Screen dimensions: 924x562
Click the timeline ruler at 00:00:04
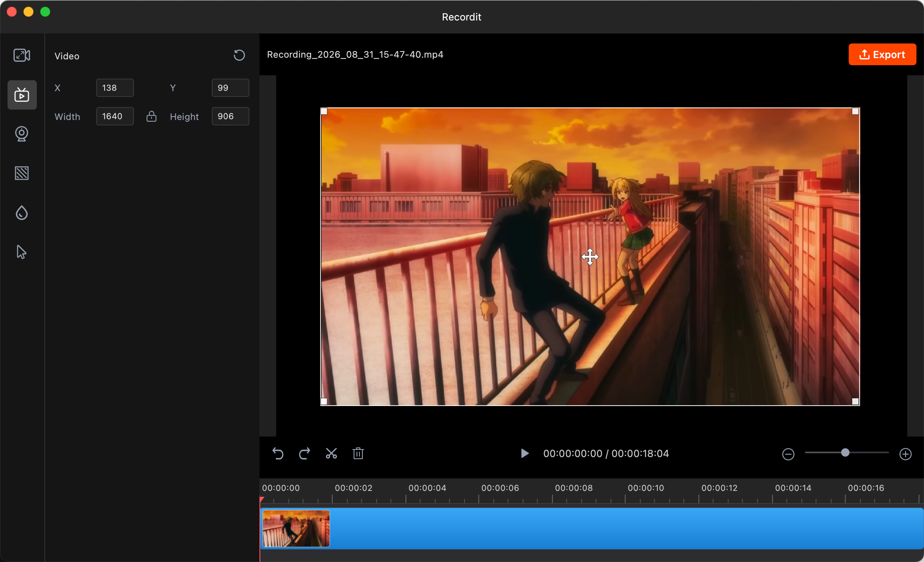point(427,488)
